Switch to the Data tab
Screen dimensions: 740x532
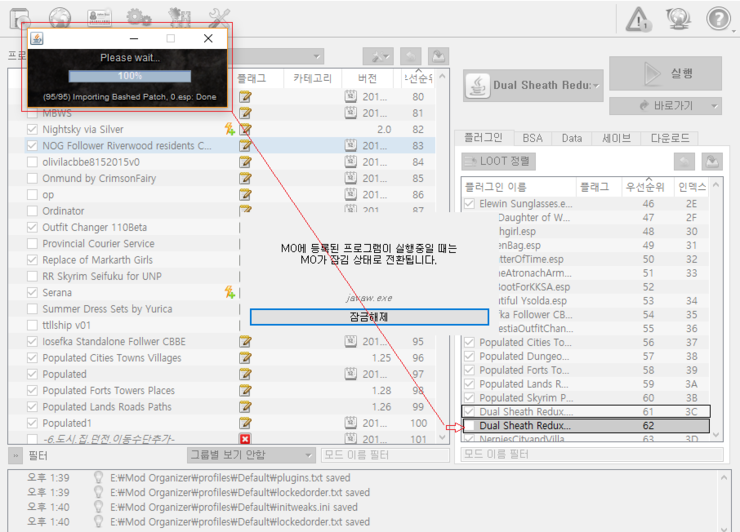point(572,138)
